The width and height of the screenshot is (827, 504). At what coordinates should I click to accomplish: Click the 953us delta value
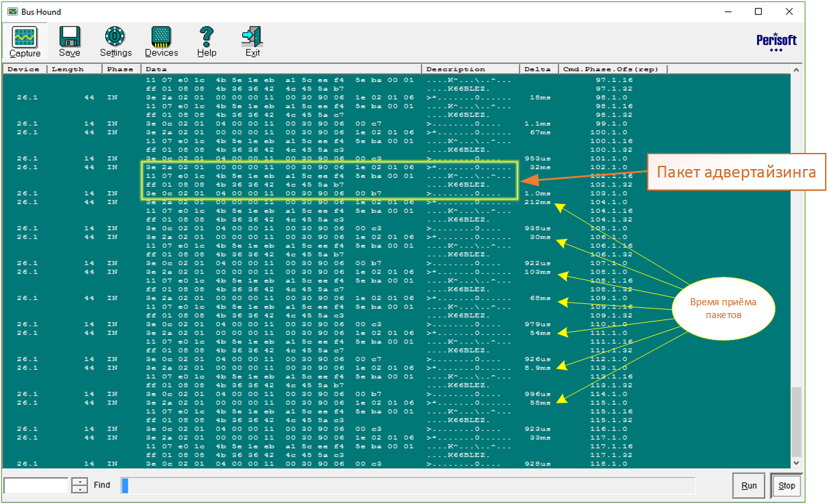pos(538,158)
